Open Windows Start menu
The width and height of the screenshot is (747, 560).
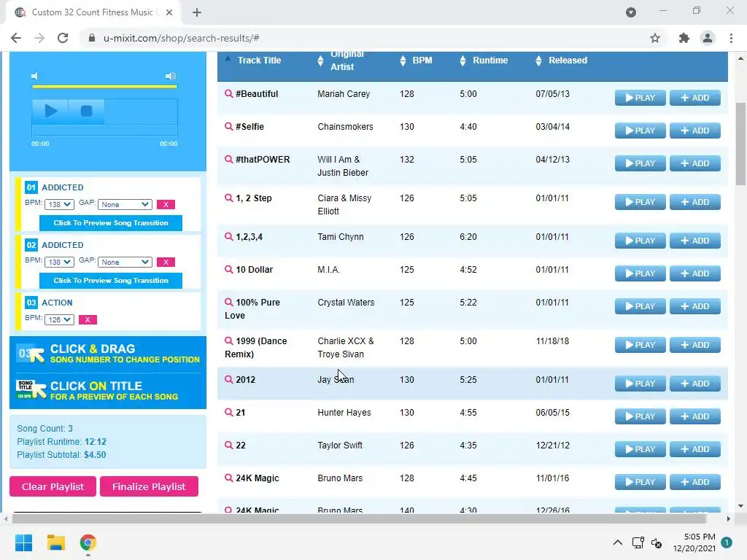tap(23, 542)
